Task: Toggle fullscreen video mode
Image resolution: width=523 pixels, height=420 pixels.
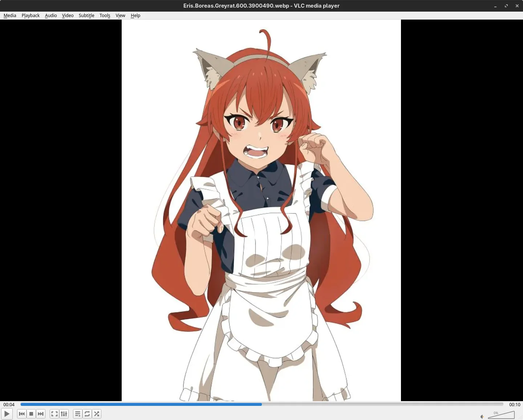Action: [x=54, y=414]
